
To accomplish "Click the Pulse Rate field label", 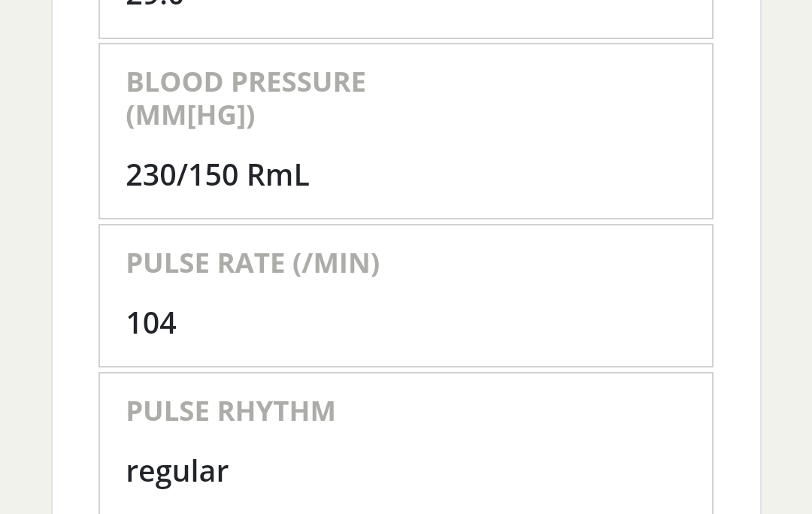I will [x=252, y=263].
